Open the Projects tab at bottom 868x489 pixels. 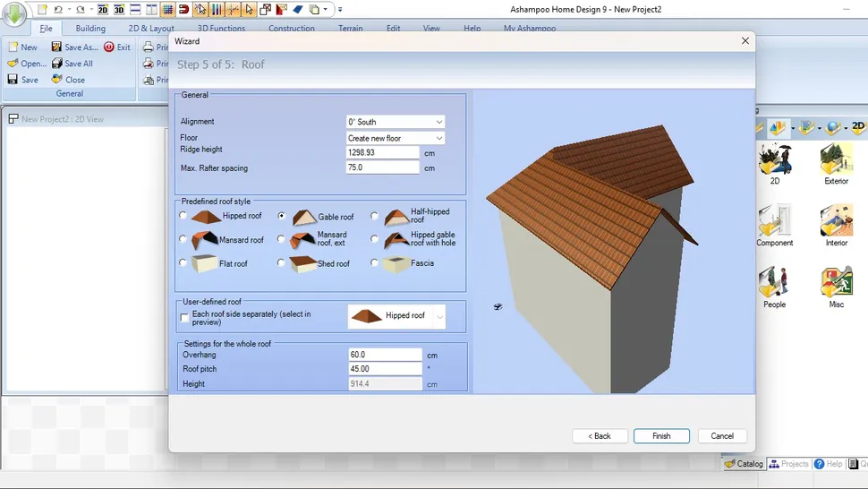[x=789, y=464]
